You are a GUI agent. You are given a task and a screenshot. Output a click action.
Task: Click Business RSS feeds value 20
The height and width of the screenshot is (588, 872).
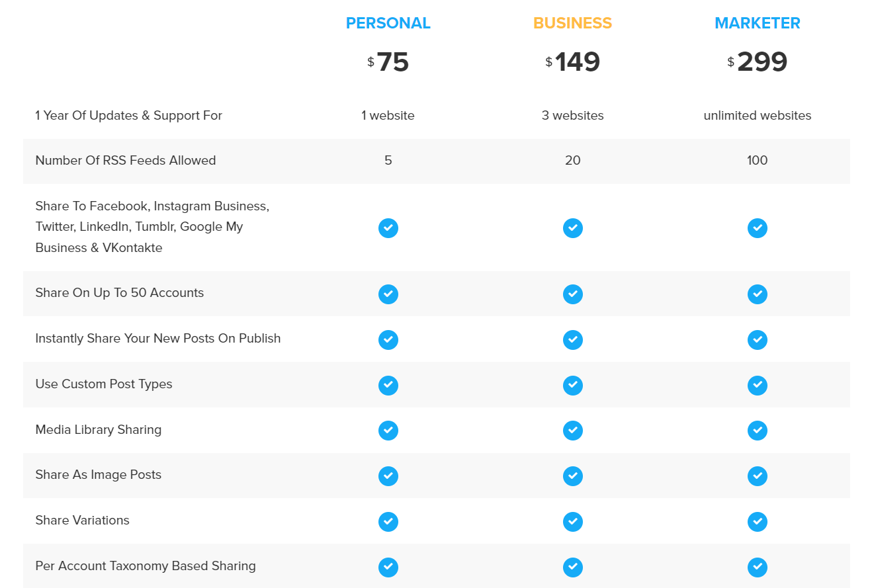pyautogui.click(x=573, y=161)
